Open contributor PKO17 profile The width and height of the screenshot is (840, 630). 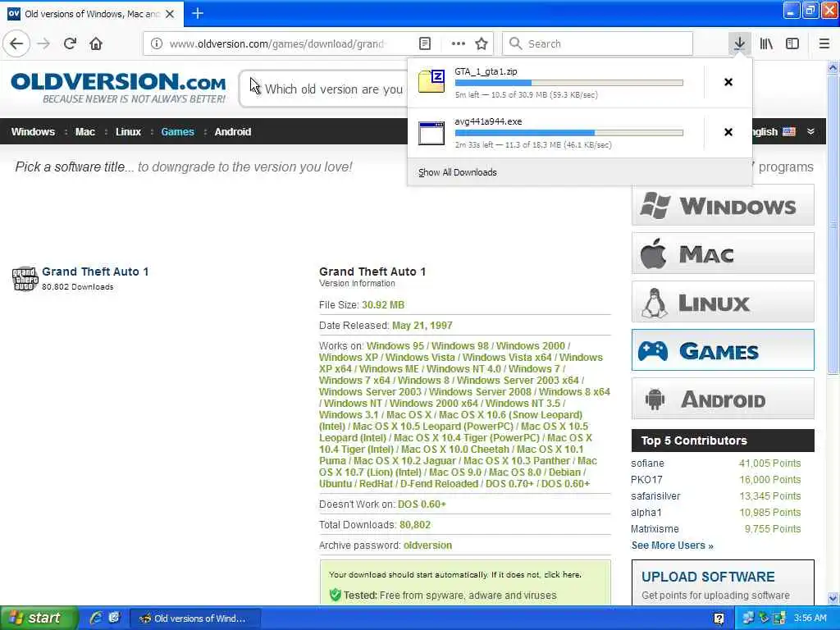646,479
